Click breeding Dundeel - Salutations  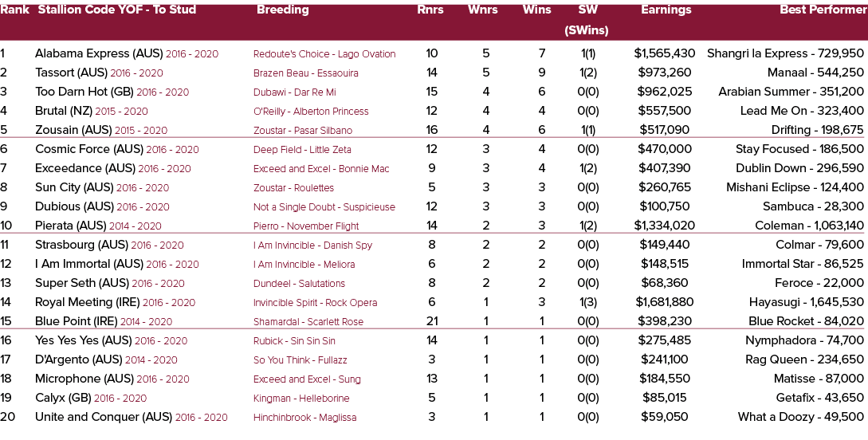(x=300, y=284)
